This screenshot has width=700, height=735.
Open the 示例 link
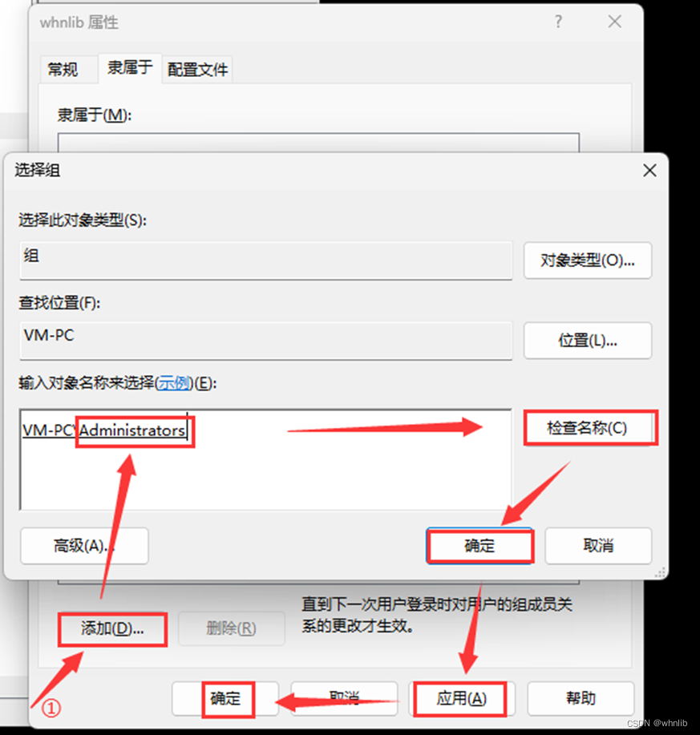(174, 383)
